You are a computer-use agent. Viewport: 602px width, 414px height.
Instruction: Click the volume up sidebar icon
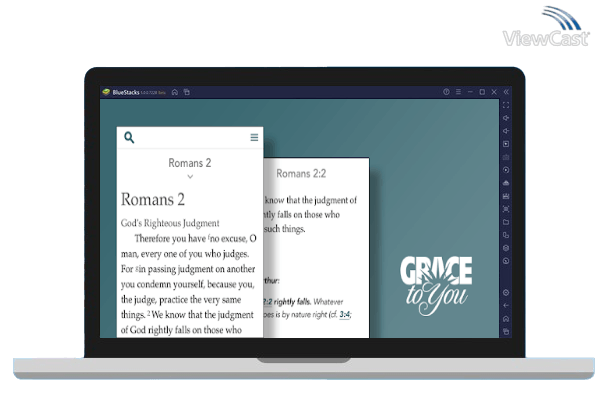coord(506,118)
